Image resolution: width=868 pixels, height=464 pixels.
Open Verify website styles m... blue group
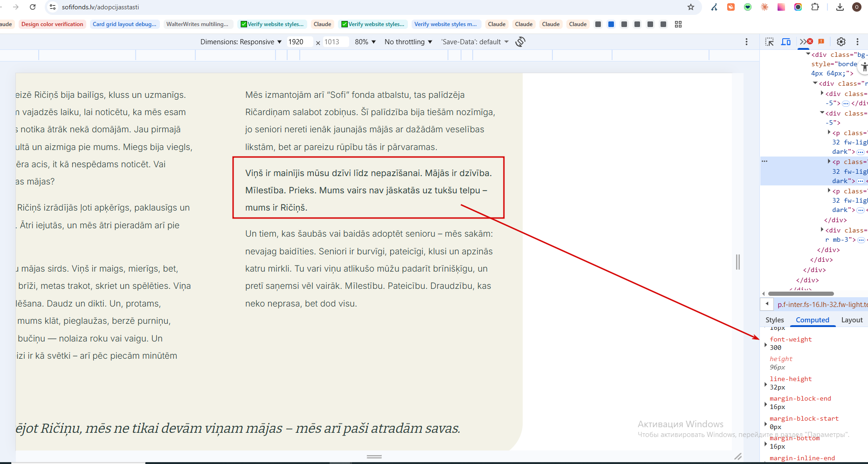pyautogui.click(x=445, y=24)
